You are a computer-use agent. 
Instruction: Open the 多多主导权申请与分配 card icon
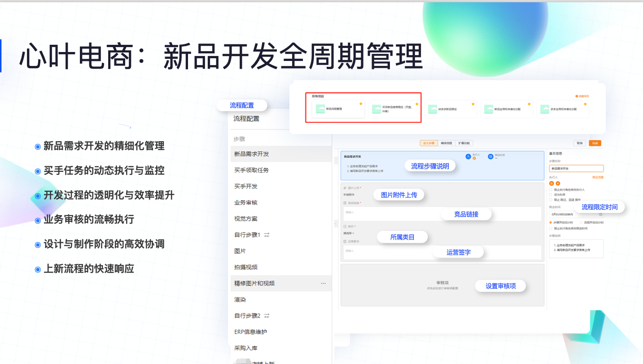[x=545, y=109]
